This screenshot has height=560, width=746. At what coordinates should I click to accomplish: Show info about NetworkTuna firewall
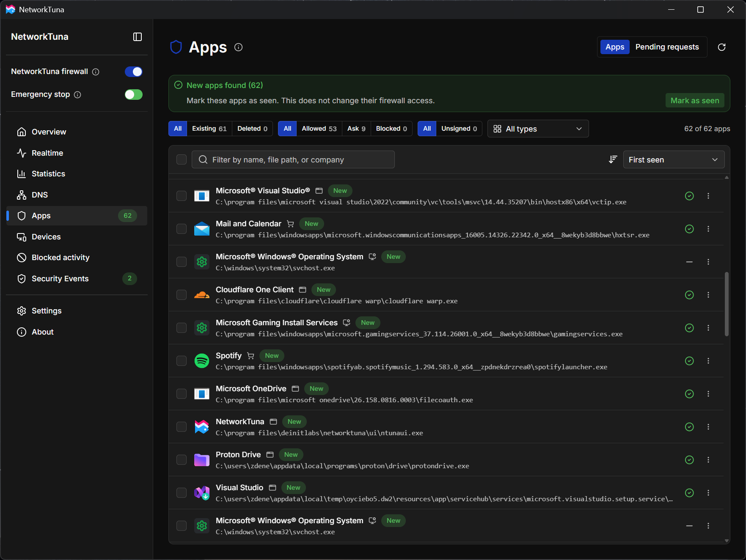pos(96,72)
